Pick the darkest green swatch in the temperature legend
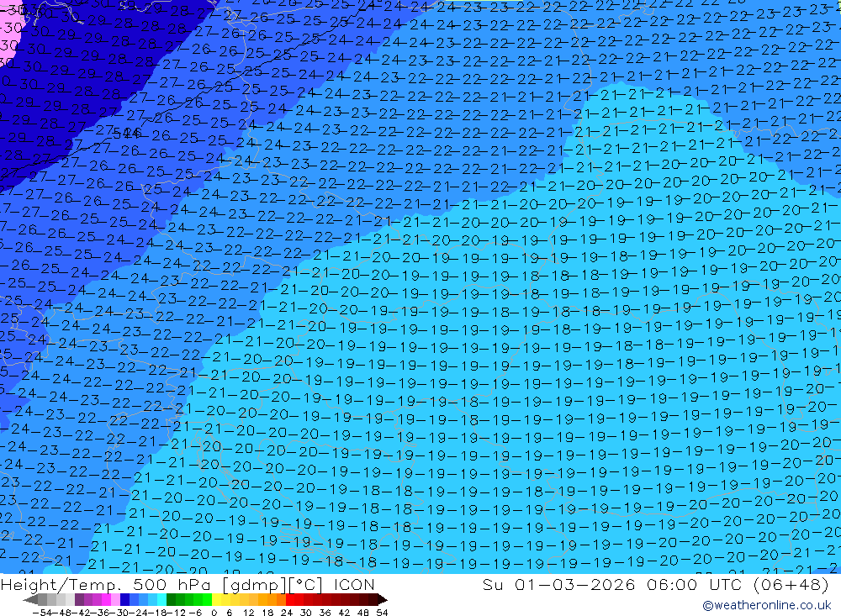The width and height of the screenshot is (841, 616). [171, 600]
